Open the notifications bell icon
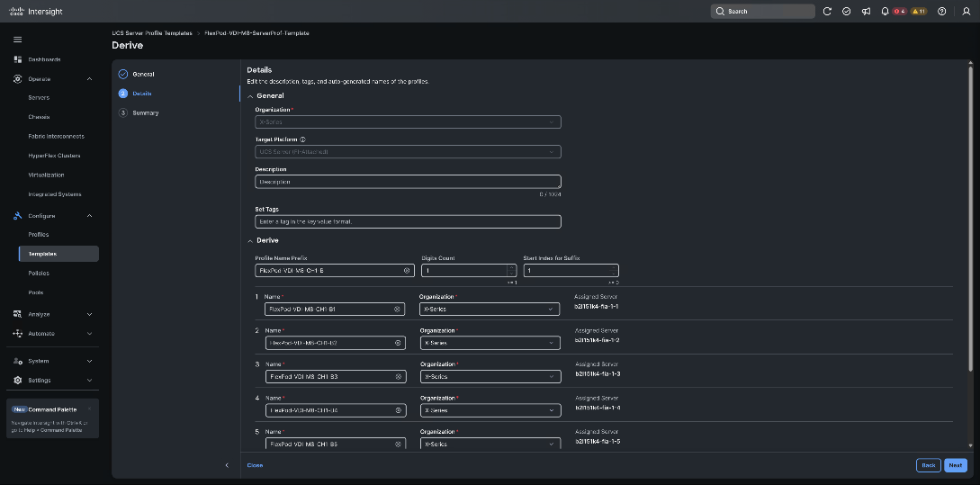 click(x=885, y=12)
